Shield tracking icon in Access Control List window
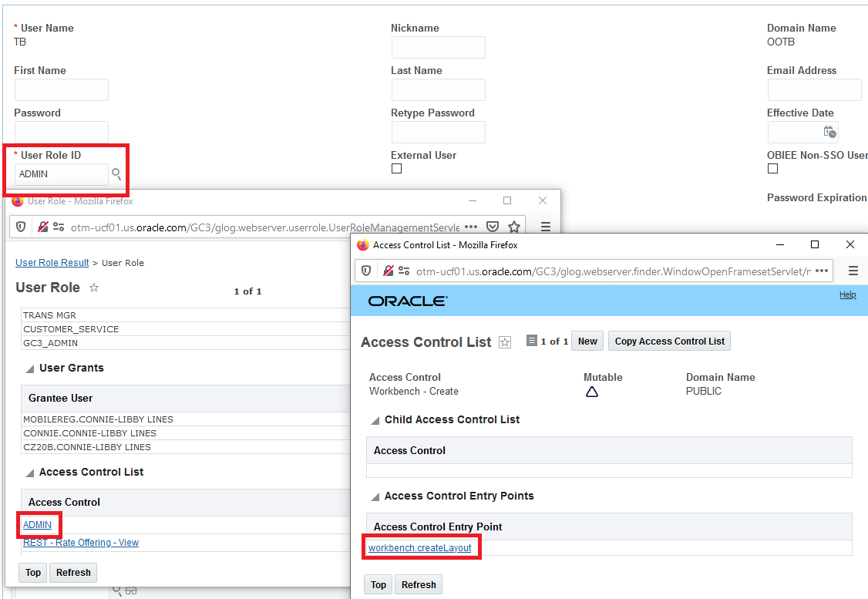868x599 pixels. (366, 271)
